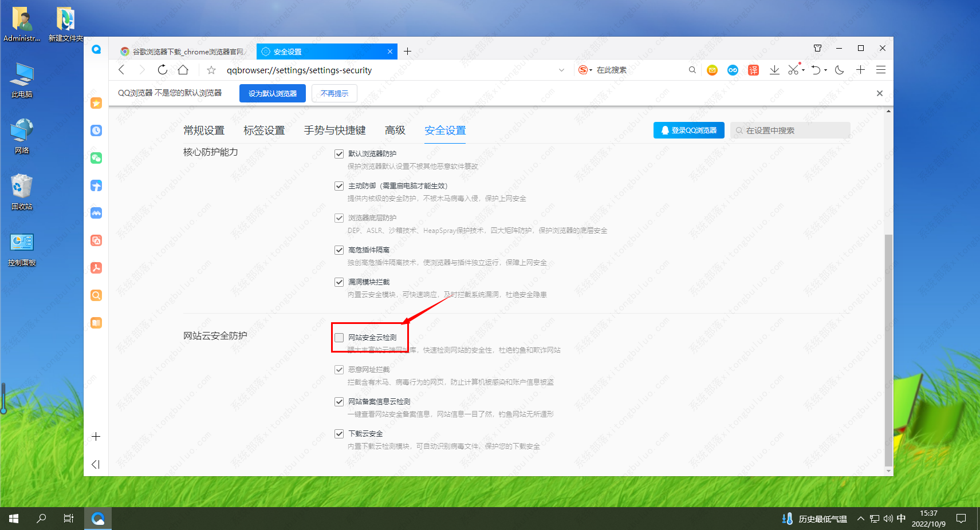Open the QQ mailbox icon in toolbar

(712, 70)
